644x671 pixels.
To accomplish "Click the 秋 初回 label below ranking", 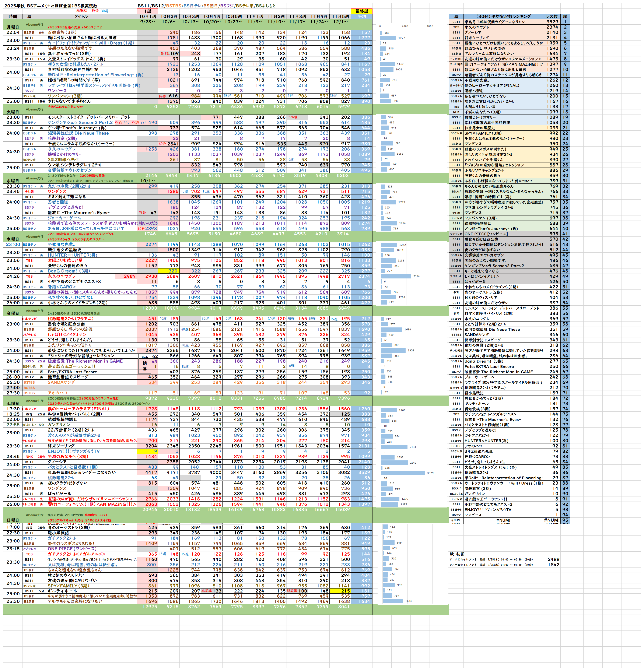I will (457, 554).
